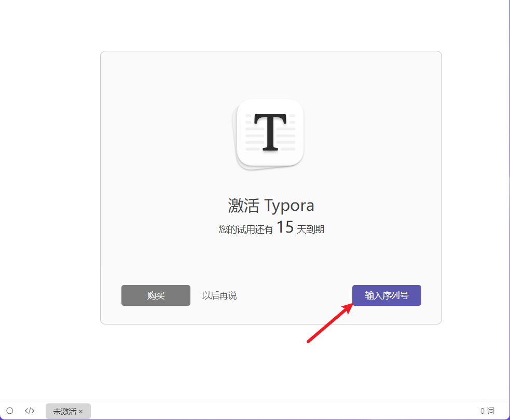
Task: Click blank editor area left of dialog
Action: pos(49,187)
